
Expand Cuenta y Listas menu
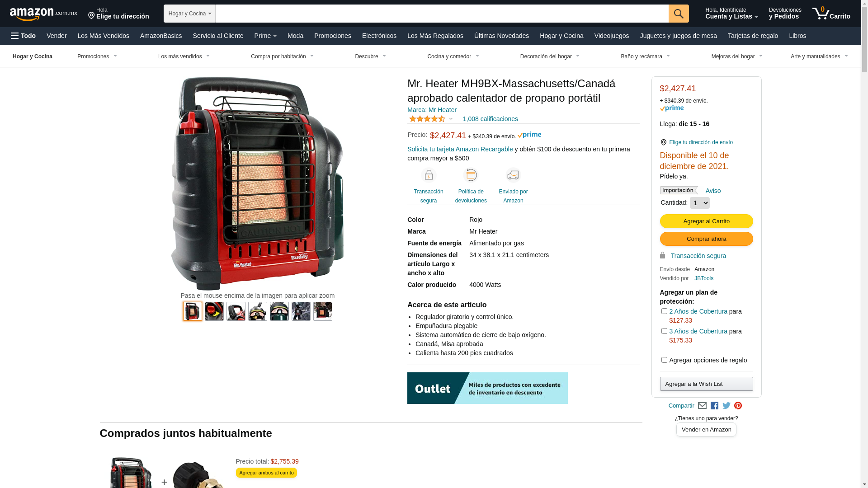[x=731, y=14]
